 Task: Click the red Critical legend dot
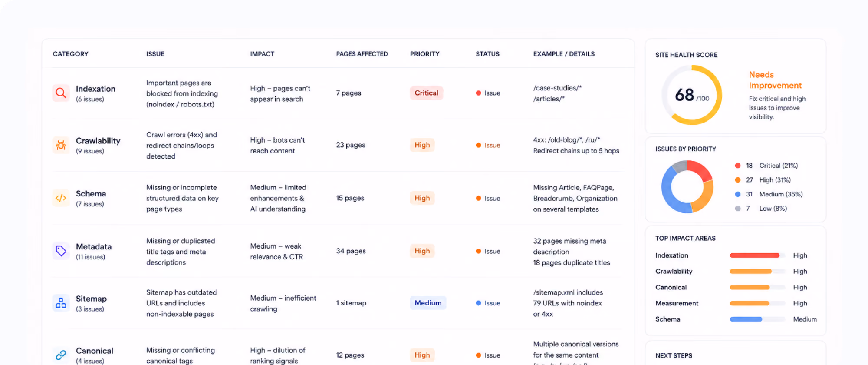coord(737,166)
